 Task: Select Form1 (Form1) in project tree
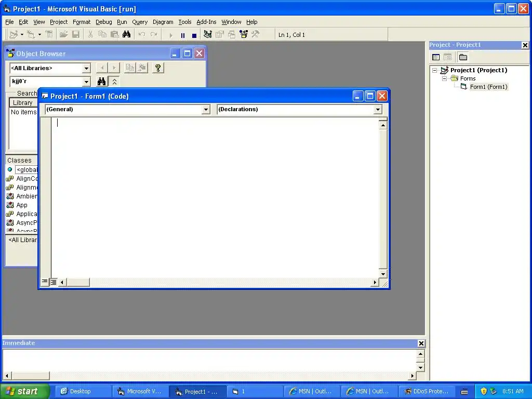click(488, 87)
